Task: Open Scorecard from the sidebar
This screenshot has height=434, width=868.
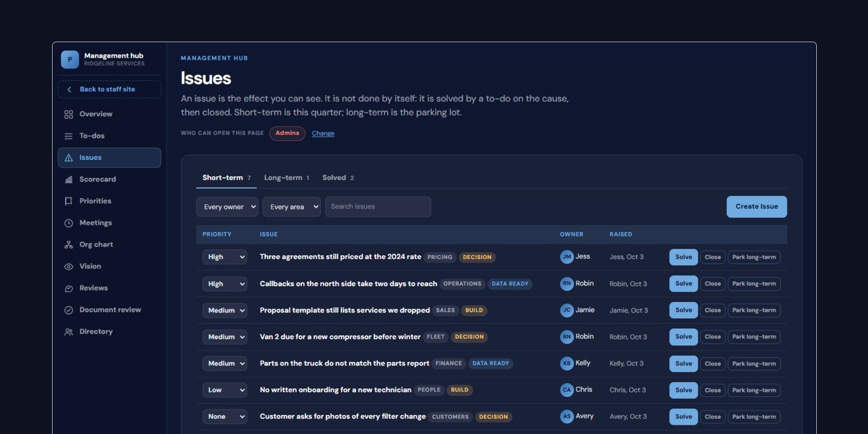Action: tap(109, 179)
